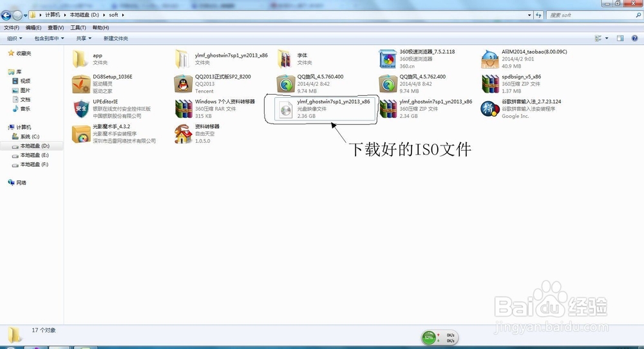Toggle the preview pane icon
Screen dimensions: 644x349
pyautogui.click(x=620, y=38)
